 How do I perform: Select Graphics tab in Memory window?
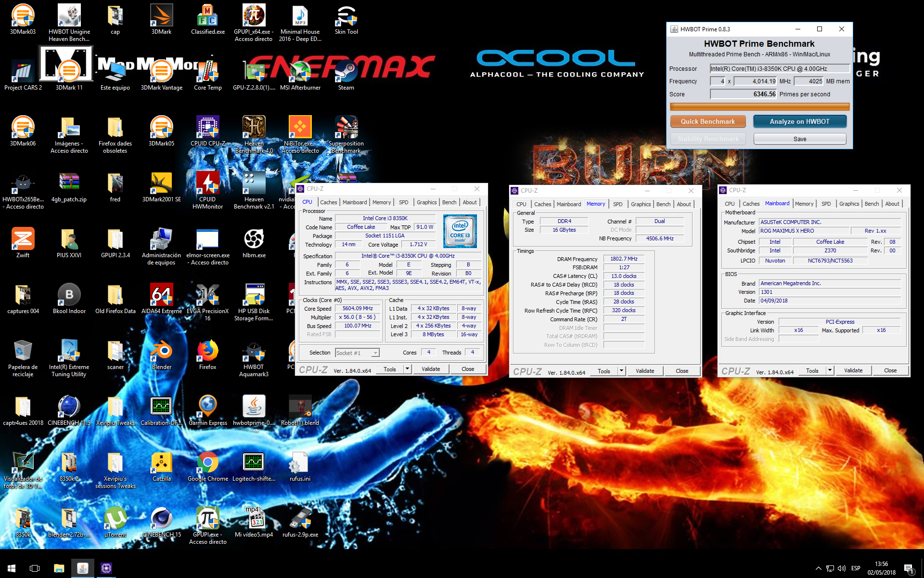pos(641,204)
